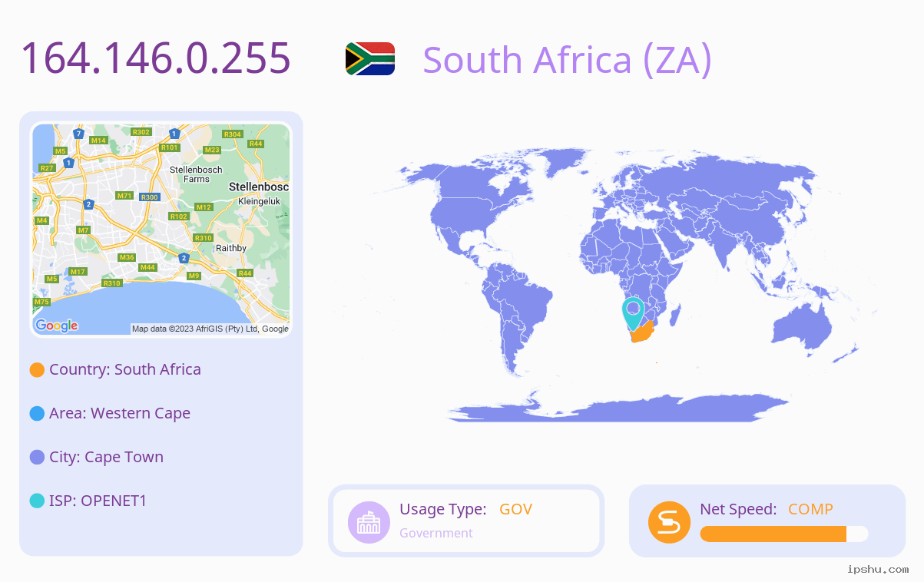The image size is (924, 582).
Task: Click the Cape Town street map thumbnail
Action: coord(161,230)
